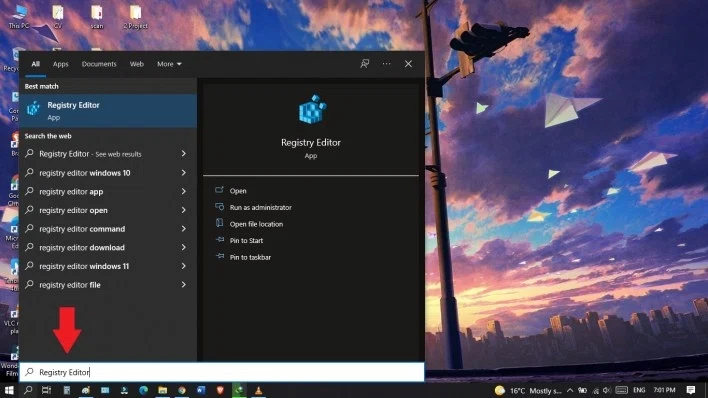Expand arrow for registry editor download
Screen dimensions: 708x398
click(184, 247)
